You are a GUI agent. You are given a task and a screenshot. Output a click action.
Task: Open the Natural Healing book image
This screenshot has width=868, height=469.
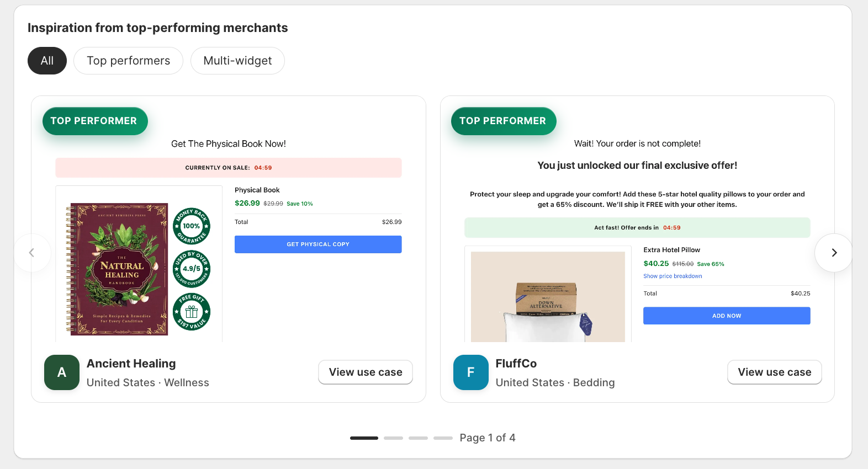[117, 269]
